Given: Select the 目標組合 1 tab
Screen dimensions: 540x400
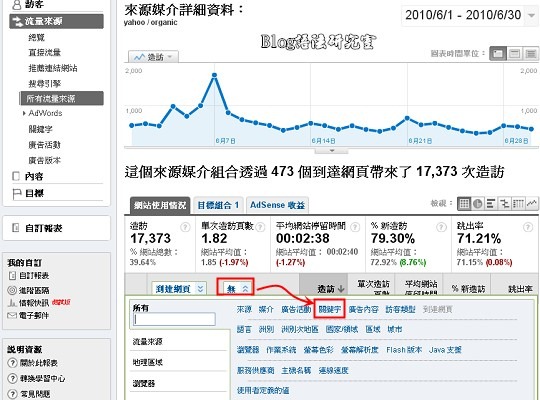Looking at the screenshot, I should (218, 206).
